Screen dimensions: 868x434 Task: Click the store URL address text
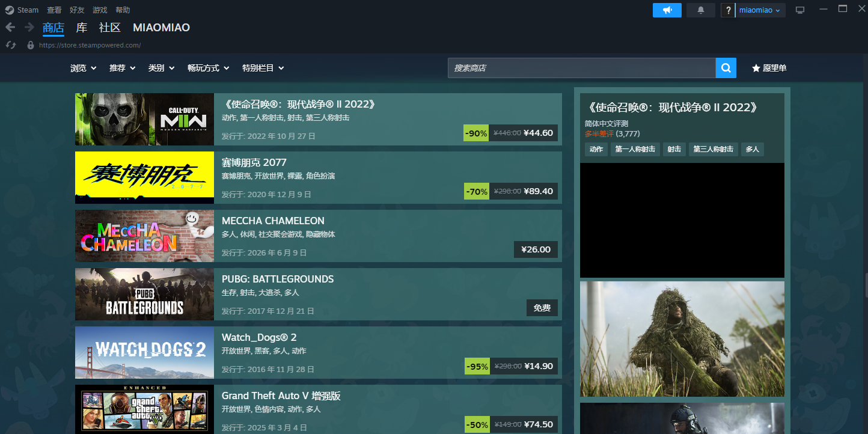90,45
